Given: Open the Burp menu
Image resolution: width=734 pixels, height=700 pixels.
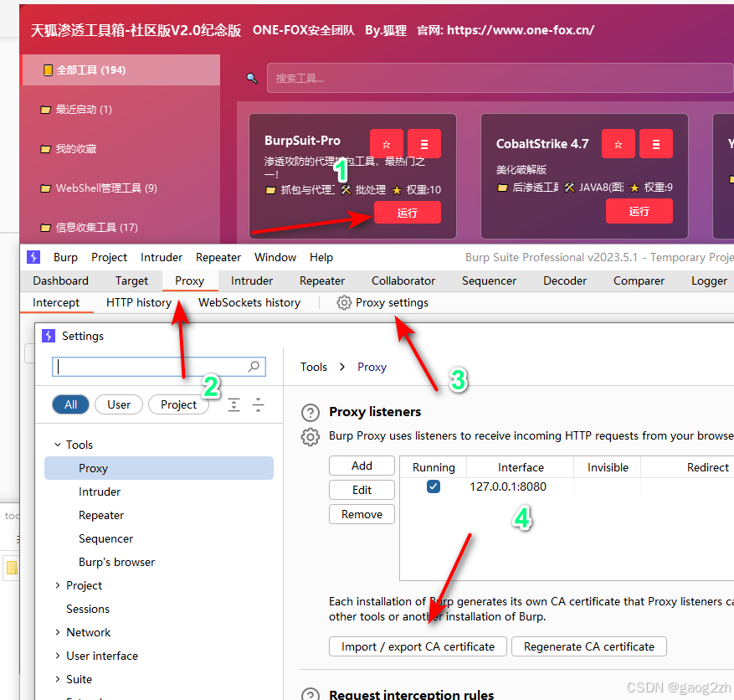Looking at the screenshot, I should tap(65, 257).
